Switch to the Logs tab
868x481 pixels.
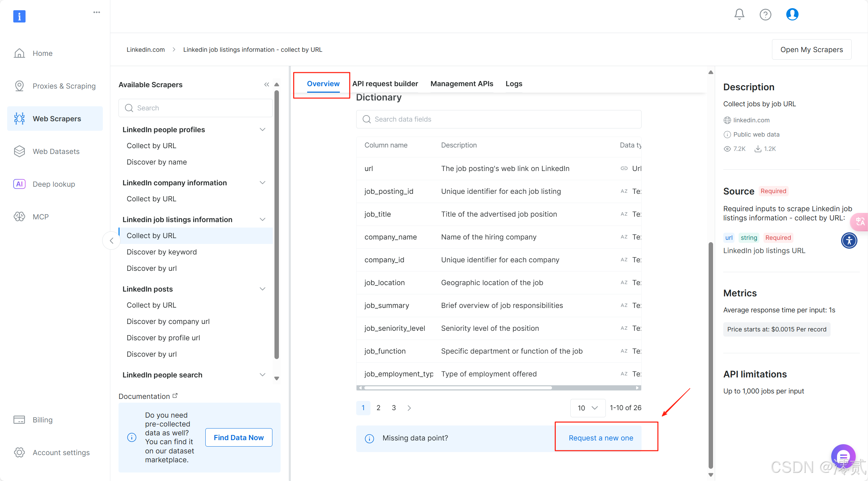pyautogui.click(x=514, y=83)
